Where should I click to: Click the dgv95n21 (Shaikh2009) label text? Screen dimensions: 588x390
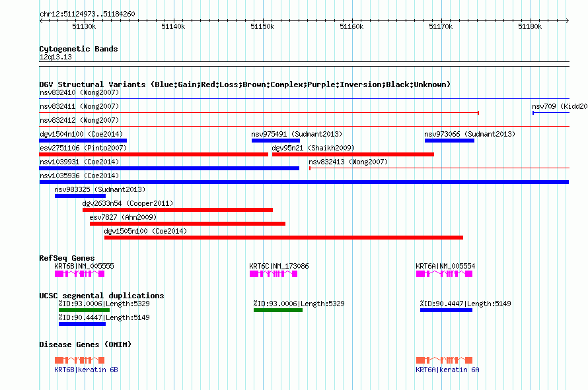coord(313,148)
